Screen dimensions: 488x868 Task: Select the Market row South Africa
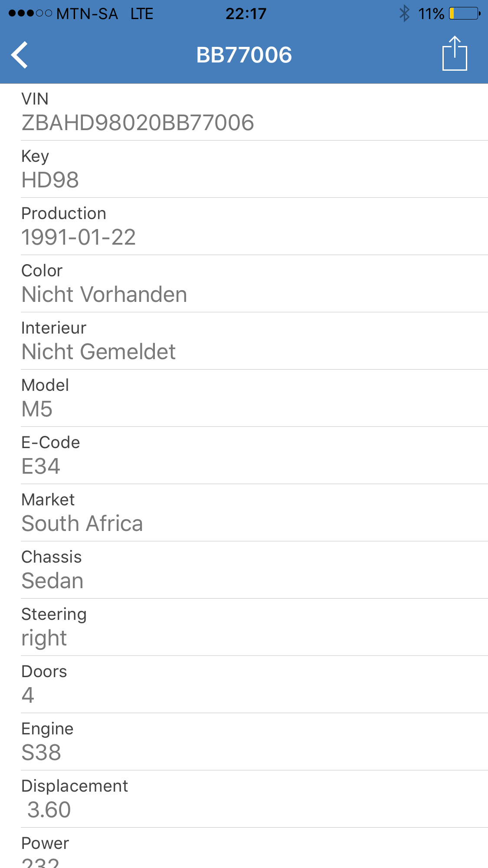pyautogui.click(x=244, y=513)
